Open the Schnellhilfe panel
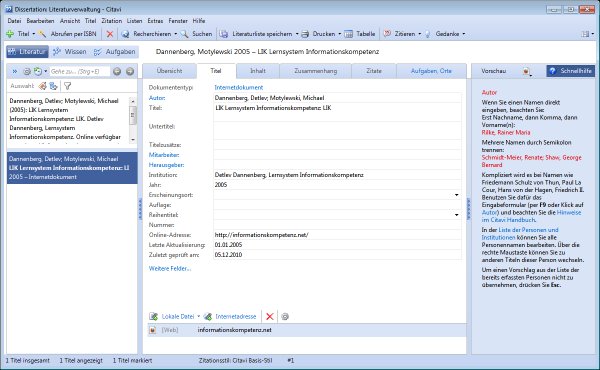 [x=571, y=71]
